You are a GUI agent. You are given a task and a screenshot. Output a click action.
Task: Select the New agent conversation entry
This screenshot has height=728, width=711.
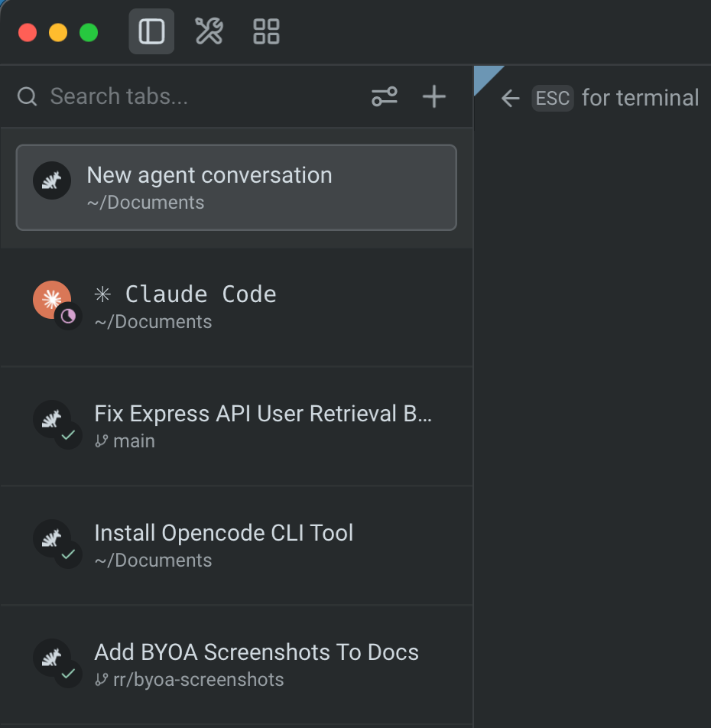[x=237, y=187]
